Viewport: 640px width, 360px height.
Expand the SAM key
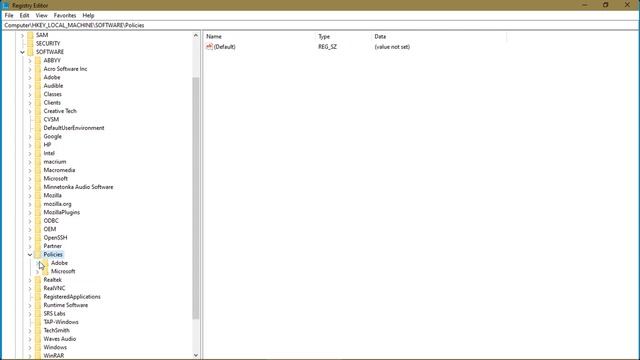22,35
